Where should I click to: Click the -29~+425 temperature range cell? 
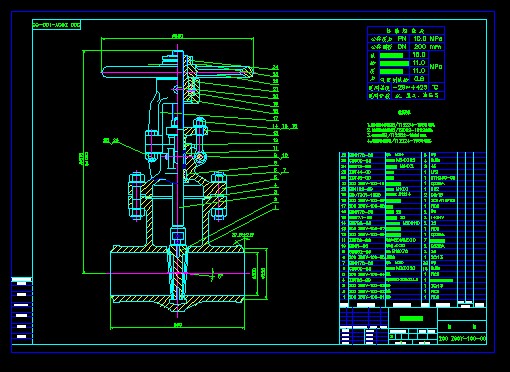(410, 88)
